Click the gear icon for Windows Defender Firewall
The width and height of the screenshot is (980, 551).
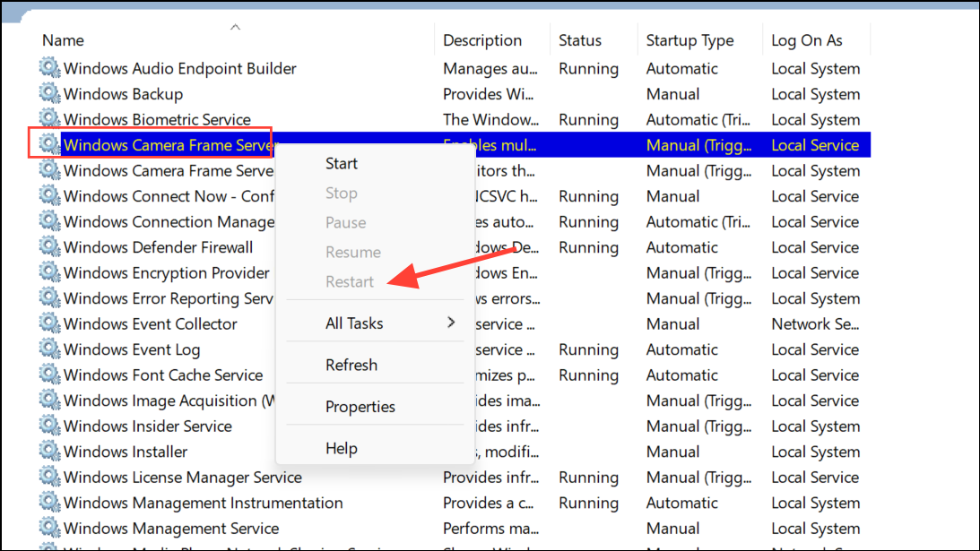[49, 246]
